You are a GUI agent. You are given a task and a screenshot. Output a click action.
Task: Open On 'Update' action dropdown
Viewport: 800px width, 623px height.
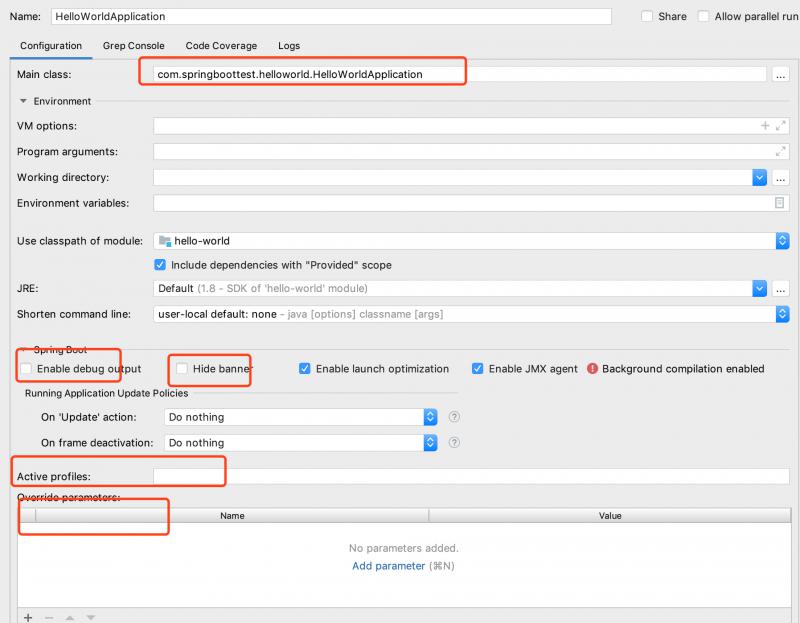point(430,417)
